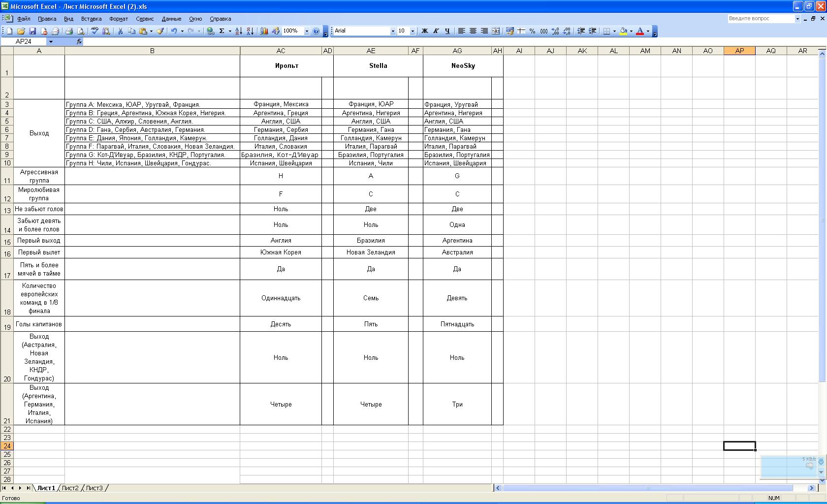Center align cell text
The width and height of the screenshot is (827, 504).
tap(473, 31)
